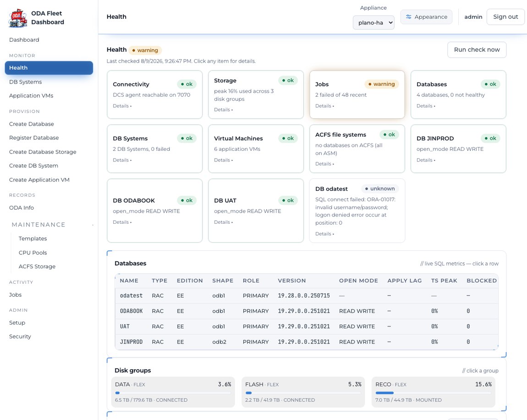The image size is (527, 420).
Task: Go to CPU Pools menu item
Action: (33, 253)
